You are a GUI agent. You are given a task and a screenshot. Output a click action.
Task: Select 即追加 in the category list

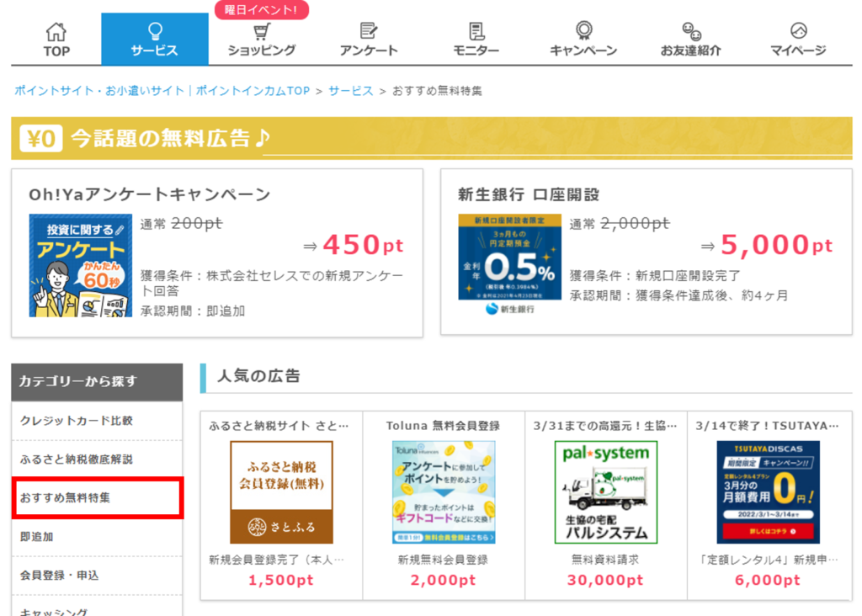coord(97,537)
